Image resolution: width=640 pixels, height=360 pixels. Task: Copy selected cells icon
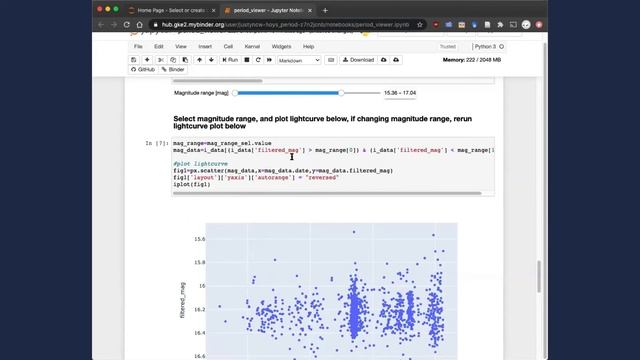[x=173, y=60]
